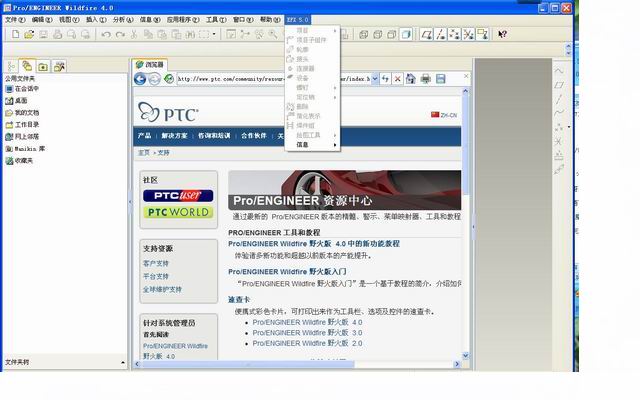Open the 客户支持 support link
The width and height of the screenshot is (640, 400).
(156, 263)
